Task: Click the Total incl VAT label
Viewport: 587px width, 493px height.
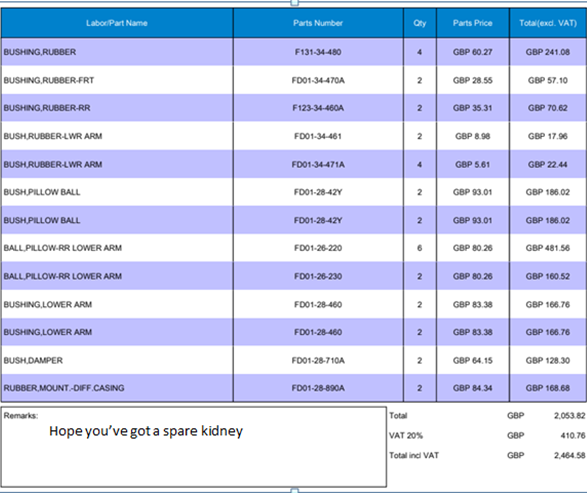Action: coord(414,456)
